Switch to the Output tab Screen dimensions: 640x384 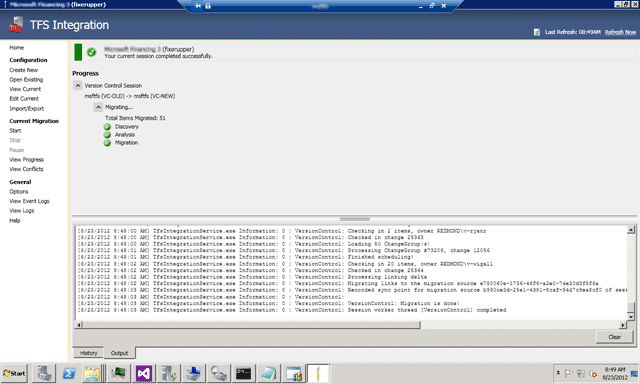coord(119,353)
